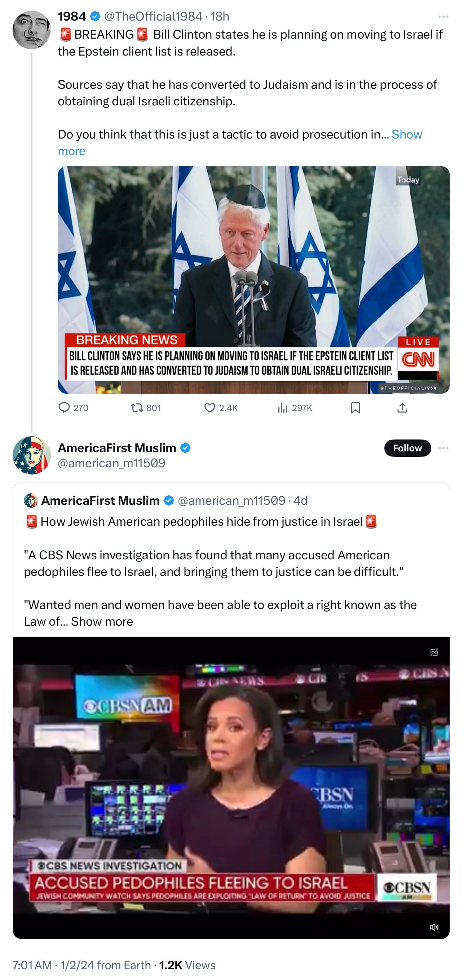Click the 1.2K Views count

[x=187, y=965]
